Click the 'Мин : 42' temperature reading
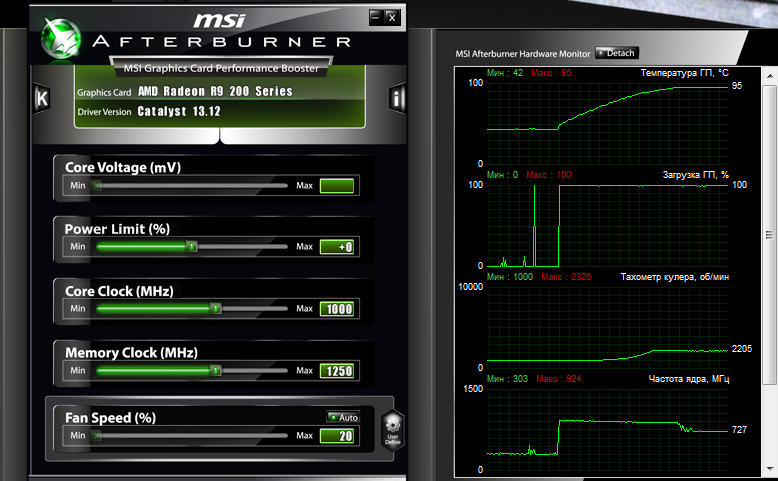This screenshot has width=778, height=481. coord(505,73)
